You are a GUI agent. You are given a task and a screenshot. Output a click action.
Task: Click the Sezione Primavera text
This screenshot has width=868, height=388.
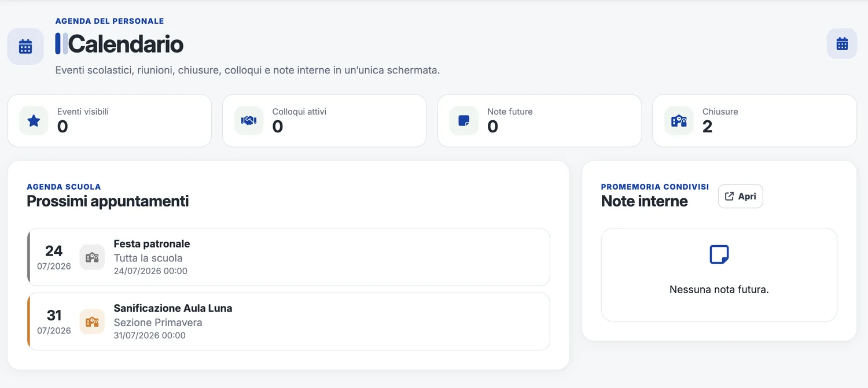coord(158,323)
